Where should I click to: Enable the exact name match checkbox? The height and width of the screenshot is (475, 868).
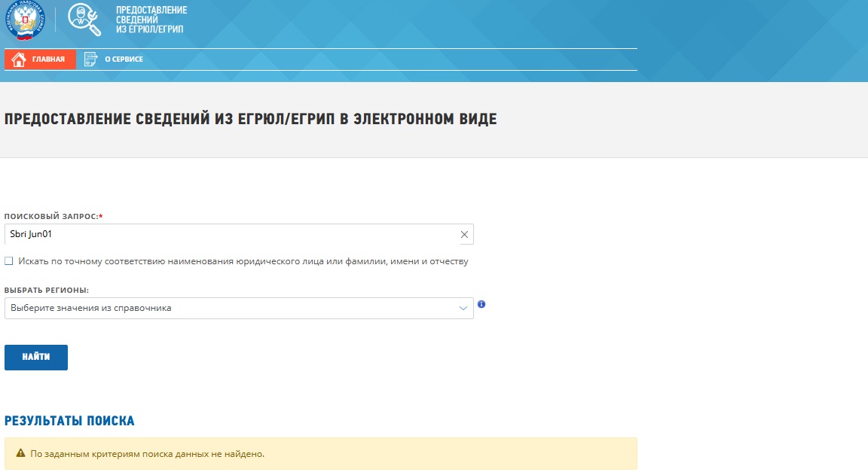tap(8, 260)
